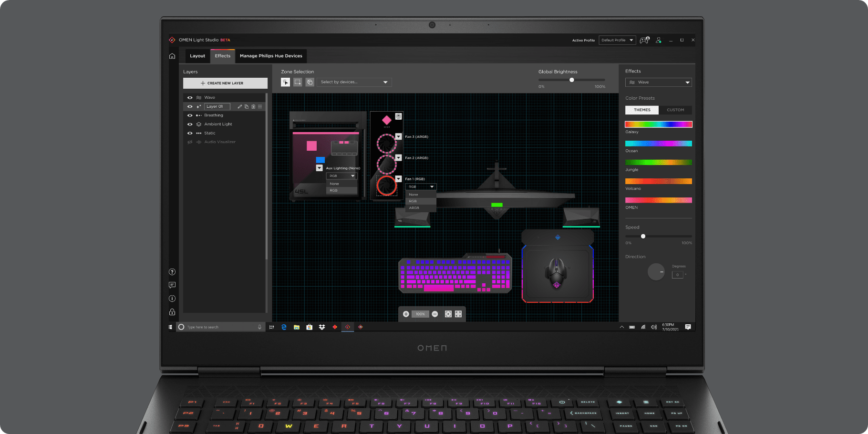
Task: Show the Audio Visualizer layer
Action: [190, 142]
